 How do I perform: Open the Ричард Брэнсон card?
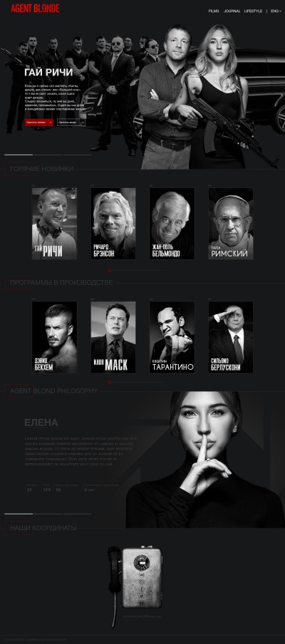click(x=113, y=224)
